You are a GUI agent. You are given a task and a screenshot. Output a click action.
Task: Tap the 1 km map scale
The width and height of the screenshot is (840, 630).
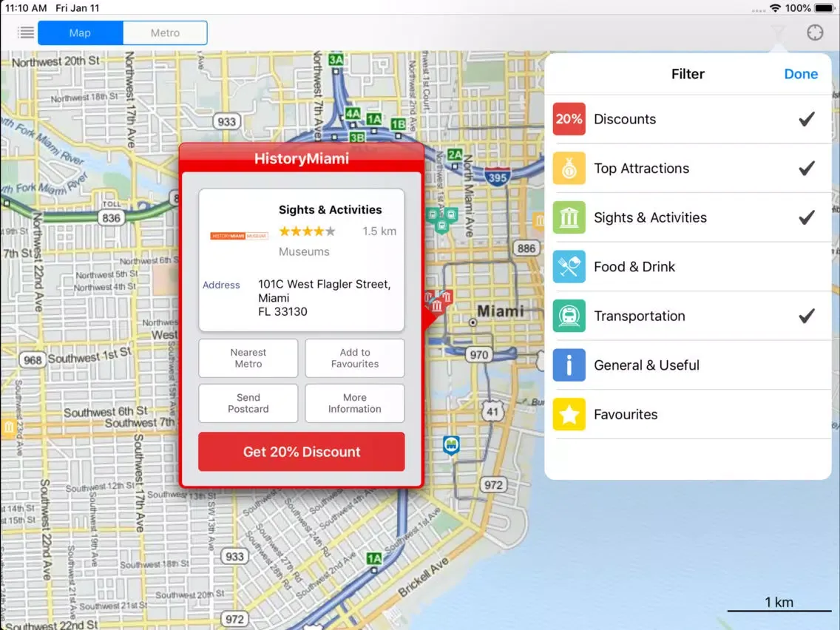(x=779, y=604)
